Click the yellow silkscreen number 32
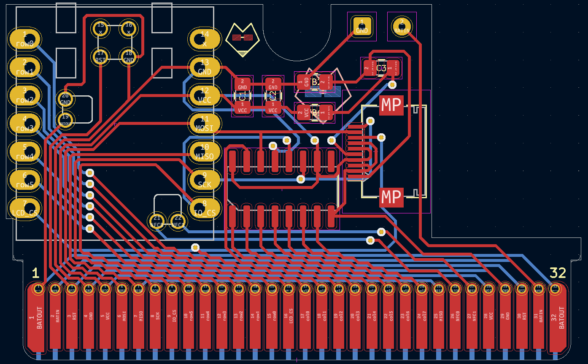 click(x=558, y=273)
